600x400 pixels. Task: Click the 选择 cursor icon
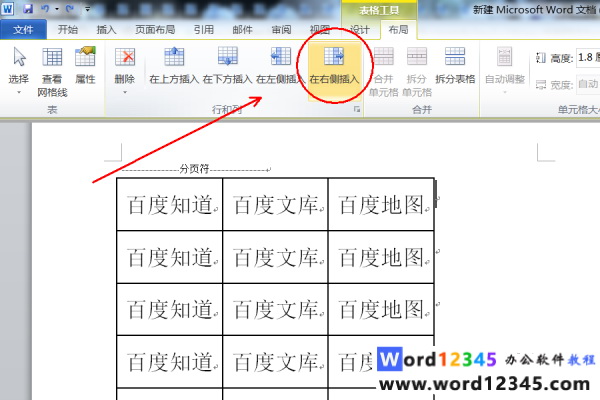pos(19,57)
